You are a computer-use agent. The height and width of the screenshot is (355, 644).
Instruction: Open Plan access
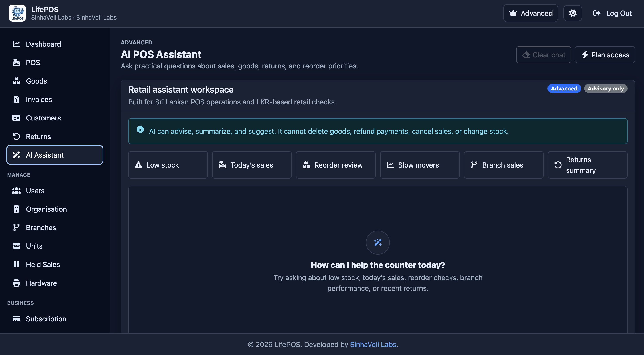[x=604, y=55]
